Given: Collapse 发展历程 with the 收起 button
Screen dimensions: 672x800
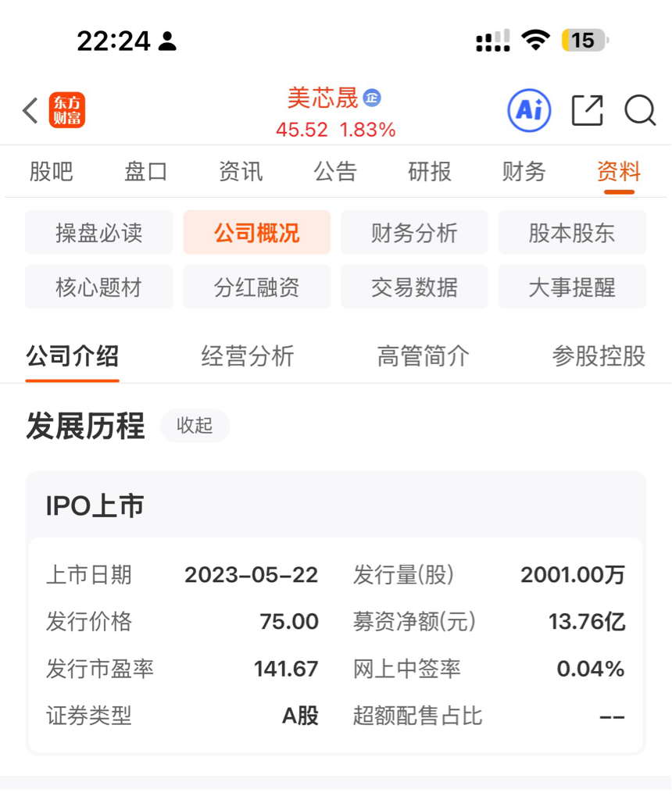Looking at the screenshot, I should click(195, 425).
